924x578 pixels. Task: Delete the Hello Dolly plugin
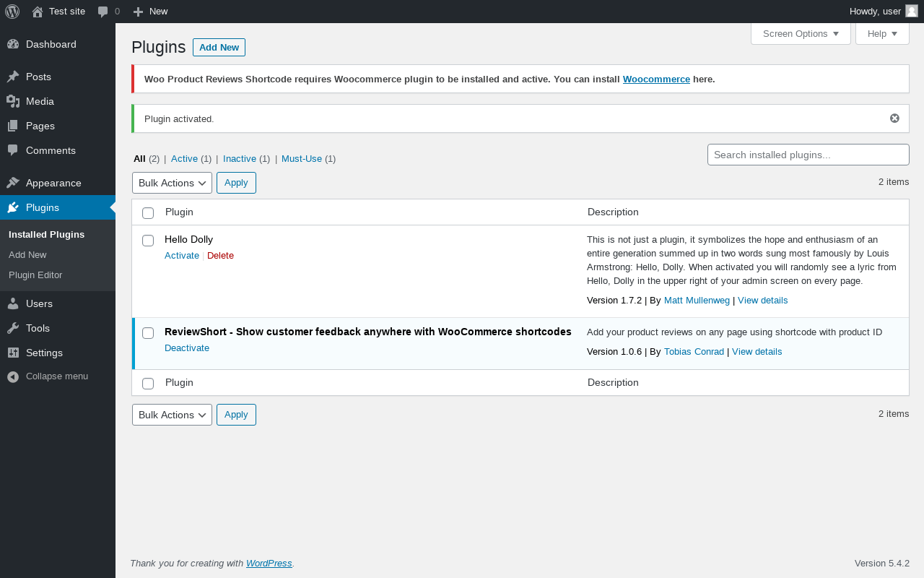(x=220, y=255)
